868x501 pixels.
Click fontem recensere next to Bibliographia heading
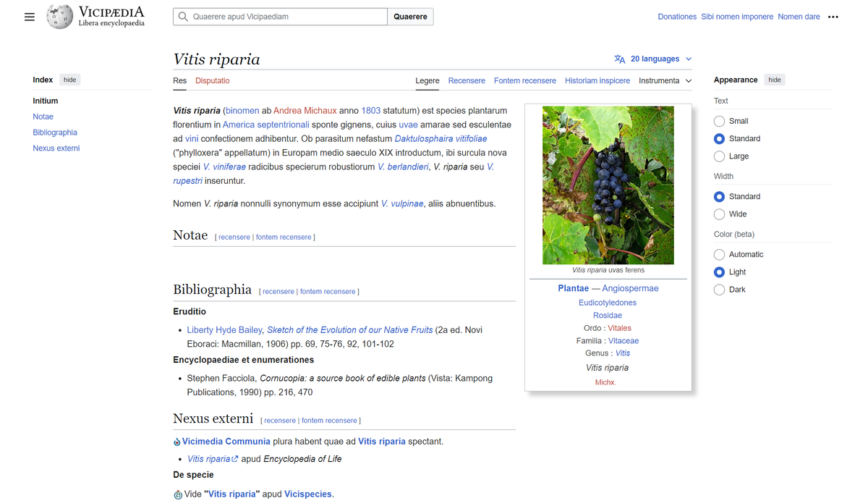[328, 292]
